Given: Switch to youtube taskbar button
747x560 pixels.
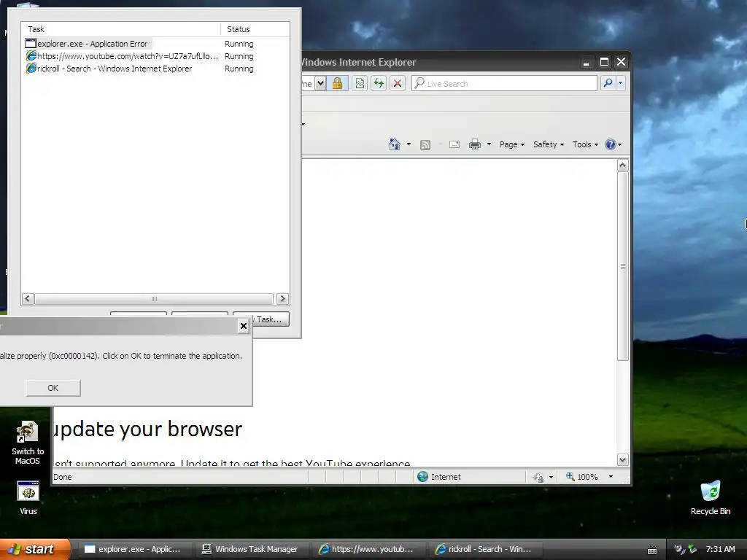Looking at the screenshot, I should coord(368,549).
